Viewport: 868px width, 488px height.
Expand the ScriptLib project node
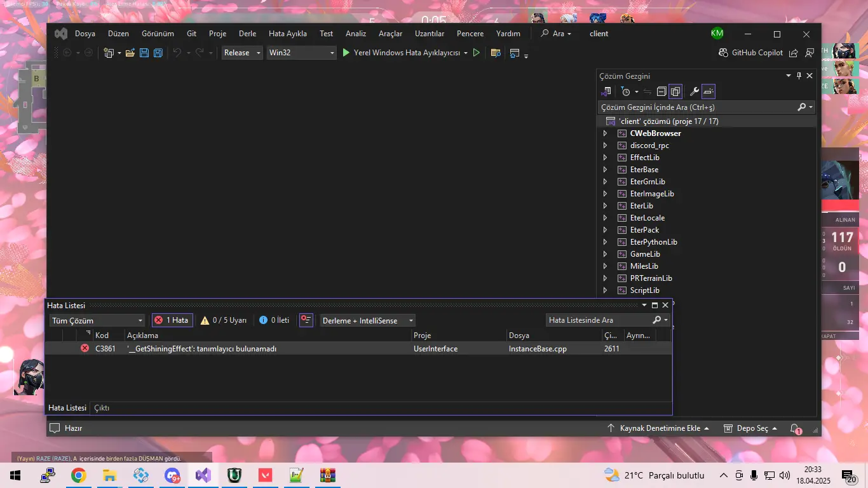605,290
